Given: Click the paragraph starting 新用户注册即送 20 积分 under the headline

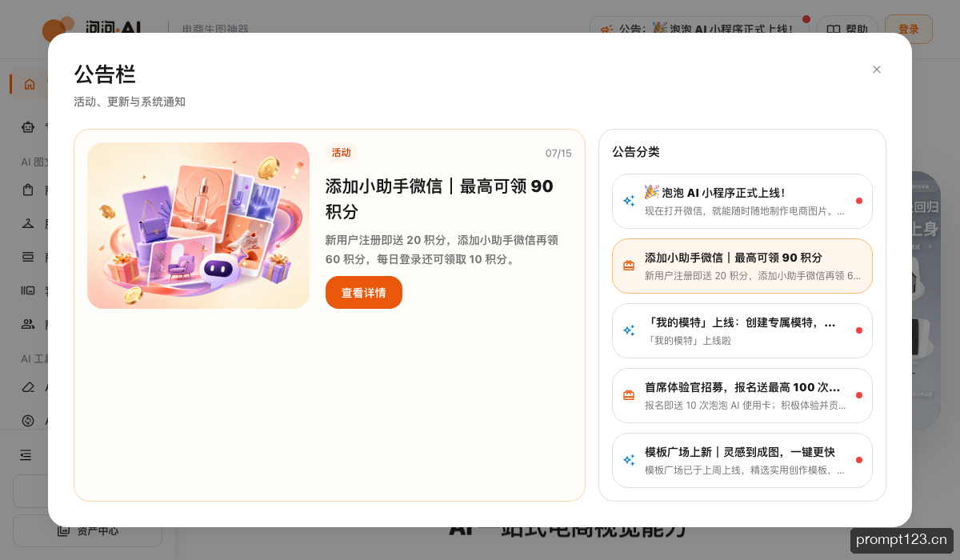Looking at the screenshot, I should pyautogui.click(x=442, y=250).
